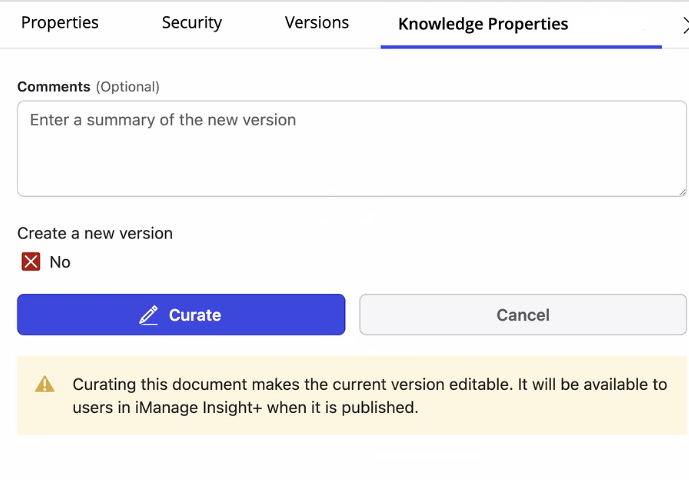This screenshot has width=689, height=480.
Task: Click the 'No' label next to the checkbox
Action: coord(60,262)
